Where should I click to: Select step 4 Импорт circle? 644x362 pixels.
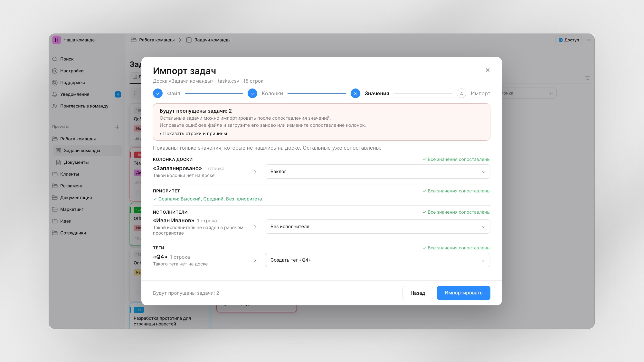(x=461, y=93)
